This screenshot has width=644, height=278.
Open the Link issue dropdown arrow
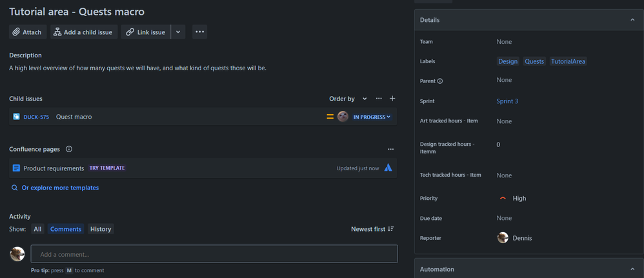pos(178,32)
